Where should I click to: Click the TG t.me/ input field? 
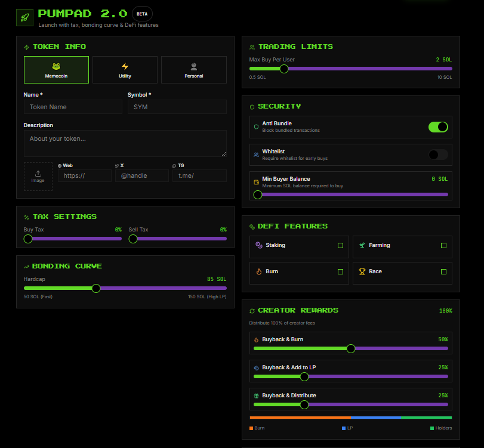199,175
